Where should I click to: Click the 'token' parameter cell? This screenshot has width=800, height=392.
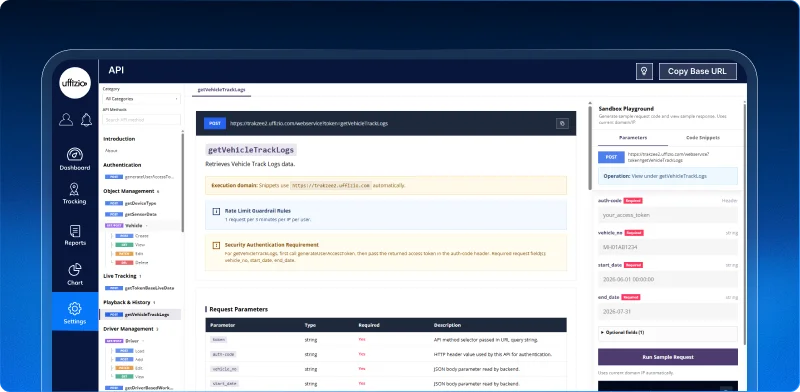click(218, 339)
